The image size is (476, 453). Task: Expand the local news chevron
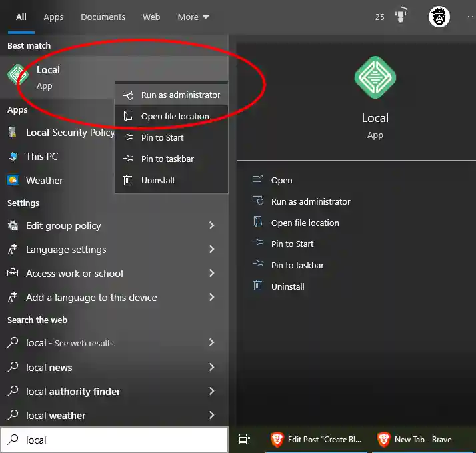coord(211,367)
